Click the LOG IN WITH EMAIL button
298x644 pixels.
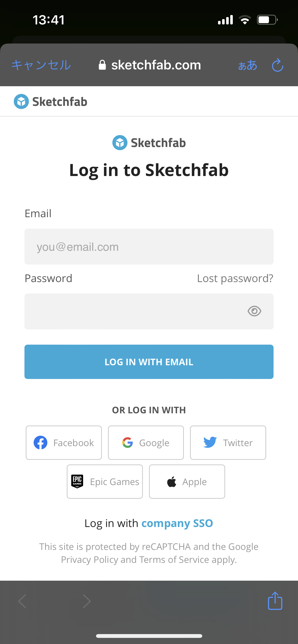click(x=149, y=362)
